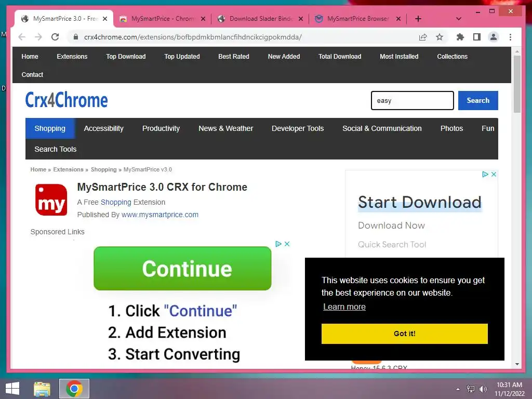
Task: Click Shopping in the breadcrumb
Action: 103,169
